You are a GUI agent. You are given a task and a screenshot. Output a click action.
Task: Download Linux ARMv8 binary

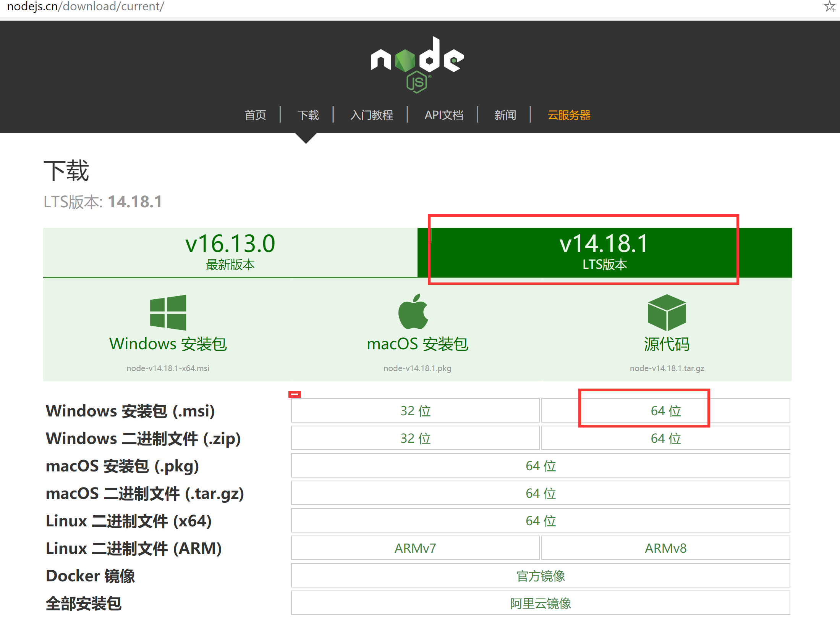pyautogui.click(x=665, y=548)
